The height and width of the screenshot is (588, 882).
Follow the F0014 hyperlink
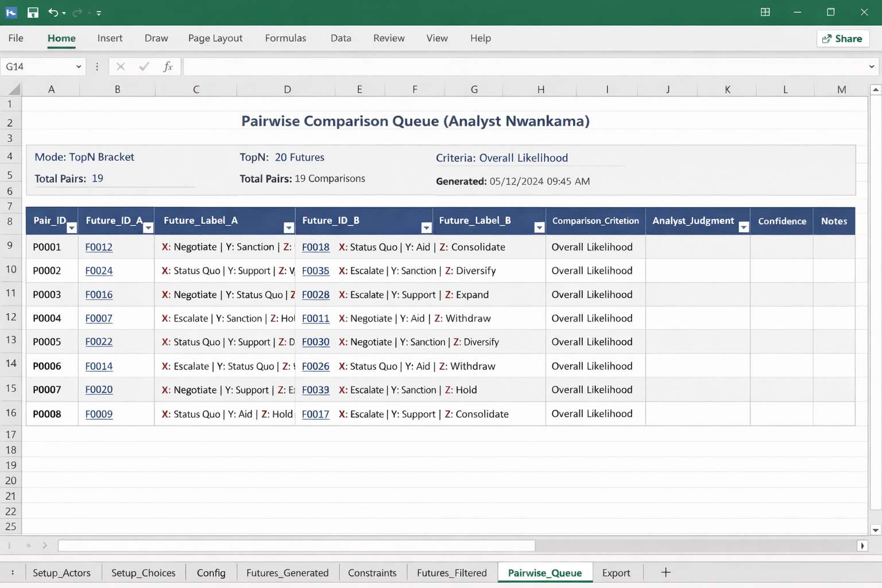(x=99, y=366)
